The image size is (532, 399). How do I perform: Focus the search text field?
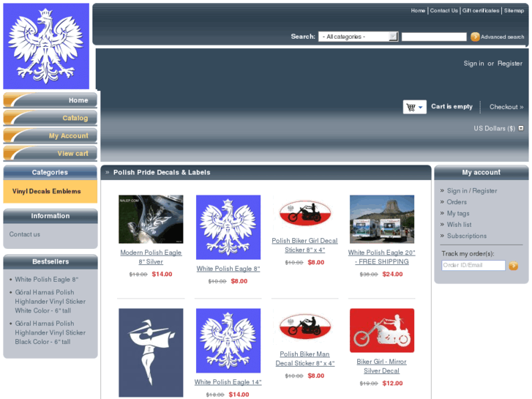[x=434, y=37]
